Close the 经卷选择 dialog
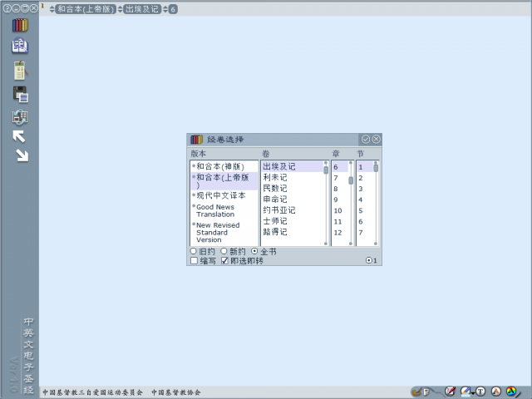This screenshot has width=532, height=399. pos(376,139)
